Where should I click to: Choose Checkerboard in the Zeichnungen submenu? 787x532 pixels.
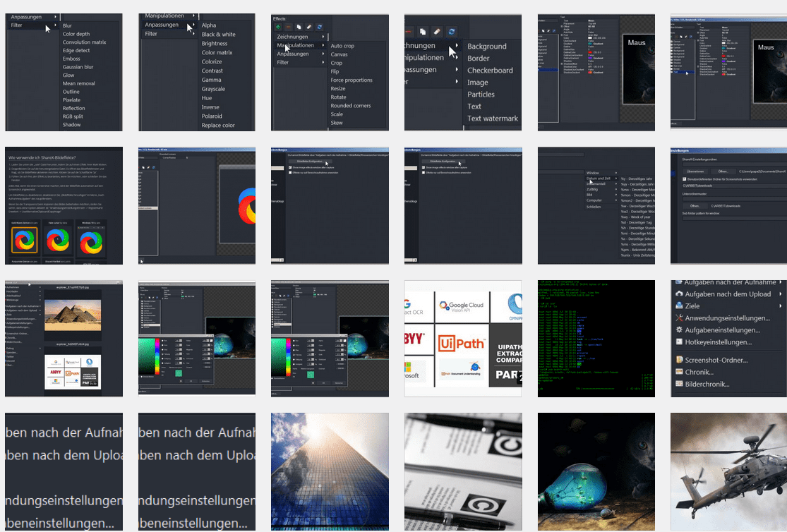(490, 71)
